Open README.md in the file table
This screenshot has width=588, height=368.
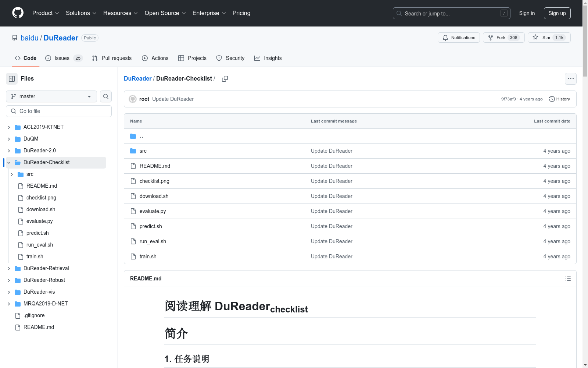(x=155, y=166)
